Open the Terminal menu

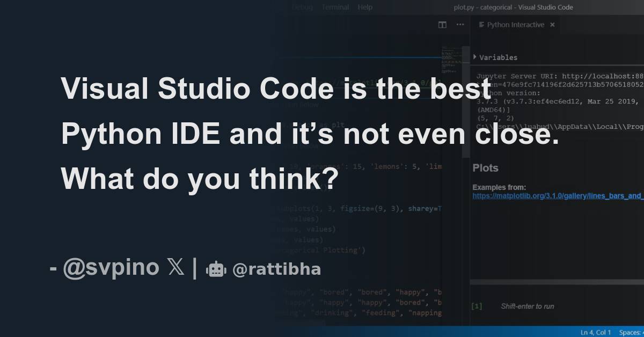[334, 7]
